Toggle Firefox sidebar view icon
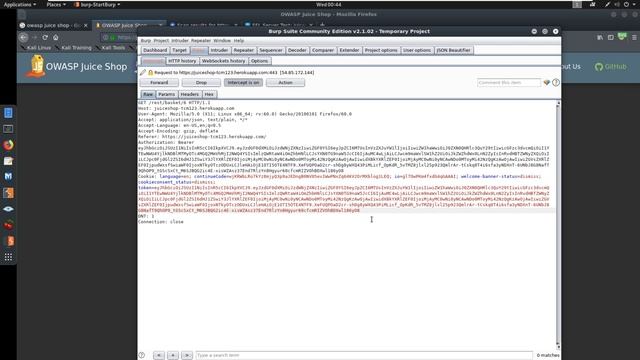This screenshot has height=360, width=640. coord(611,37)
